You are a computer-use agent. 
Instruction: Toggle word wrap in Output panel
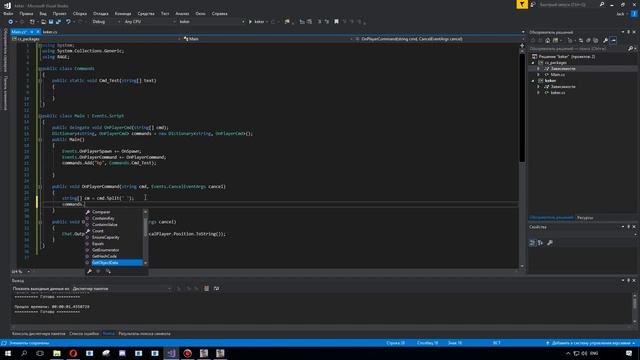pos(216,289)
